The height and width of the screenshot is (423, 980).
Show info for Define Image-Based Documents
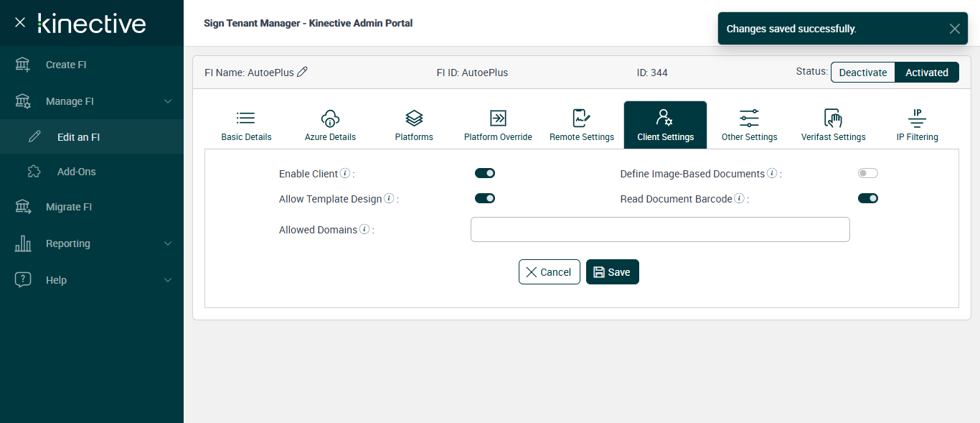coord(772,173)
